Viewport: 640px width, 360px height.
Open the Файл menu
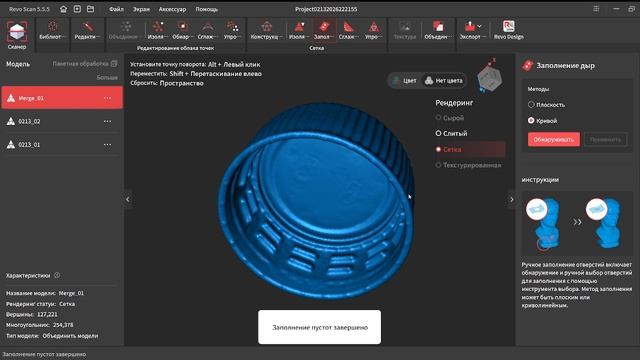[x=116, y=9]
